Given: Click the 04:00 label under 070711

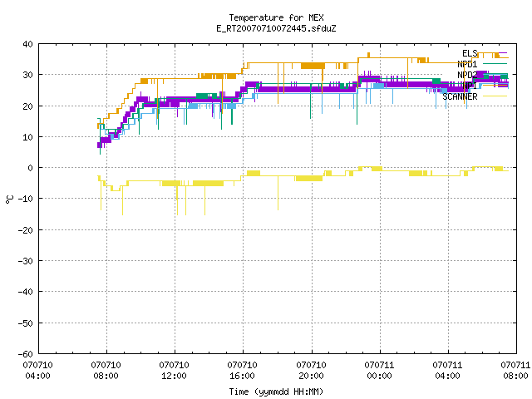Looking at the screenshot, I should coord(447,376).
